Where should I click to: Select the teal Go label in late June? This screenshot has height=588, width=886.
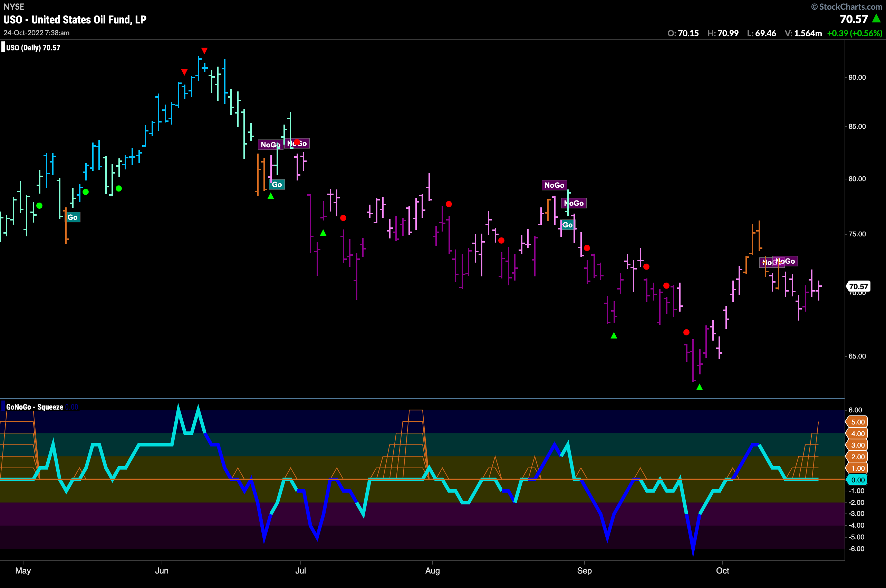277,185
